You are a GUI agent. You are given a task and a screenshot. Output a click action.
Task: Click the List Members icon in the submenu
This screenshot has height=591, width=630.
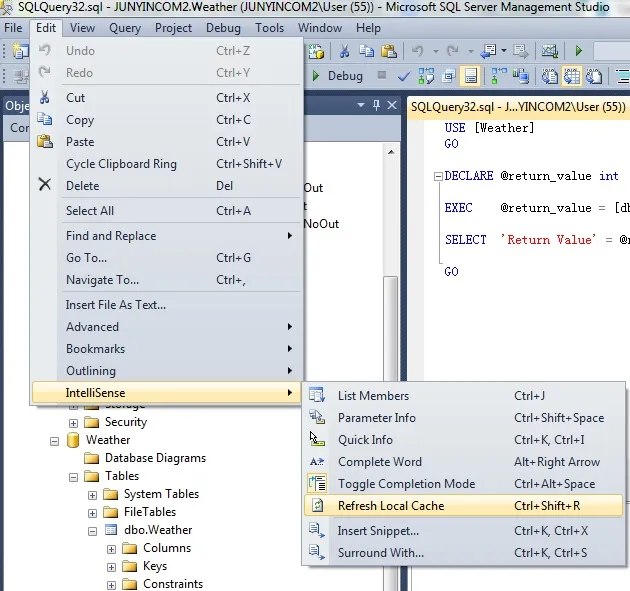(317, 395)
